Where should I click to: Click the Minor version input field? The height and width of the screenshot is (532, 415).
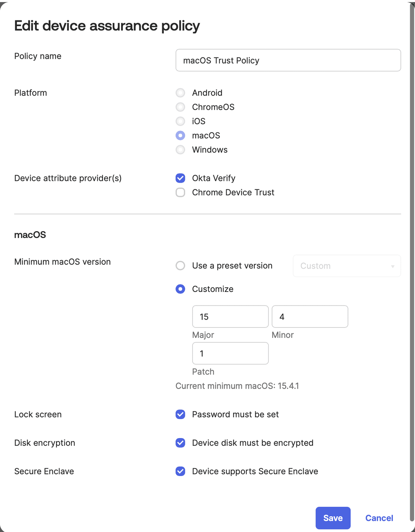click(310, 316)
